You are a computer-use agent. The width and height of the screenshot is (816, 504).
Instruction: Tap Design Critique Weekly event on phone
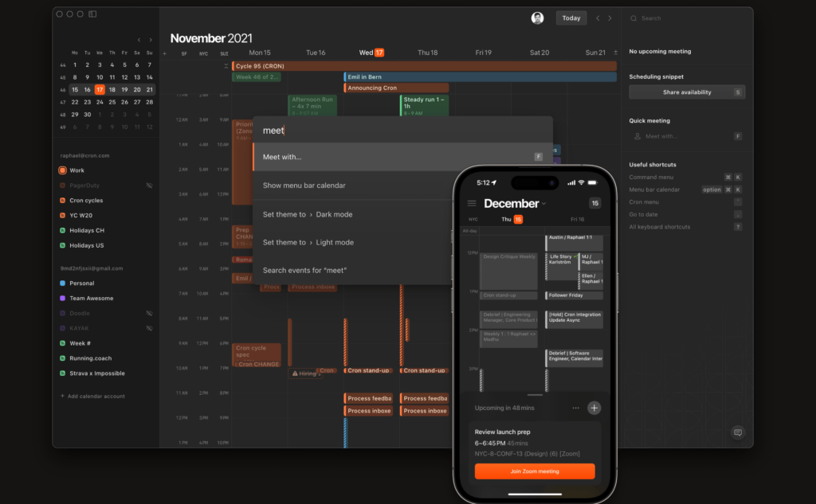pos(508,271)
